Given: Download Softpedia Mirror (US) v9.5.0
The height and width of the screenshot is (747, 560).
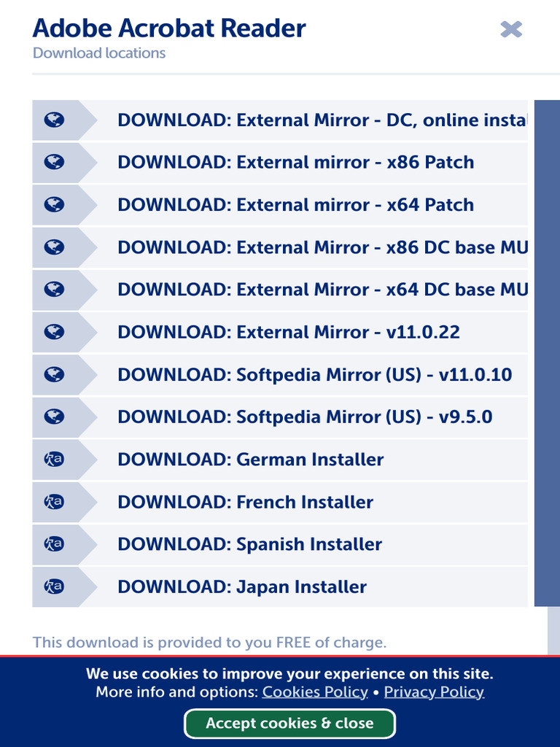Looking at the screenshot, I should tap(280, 417).
